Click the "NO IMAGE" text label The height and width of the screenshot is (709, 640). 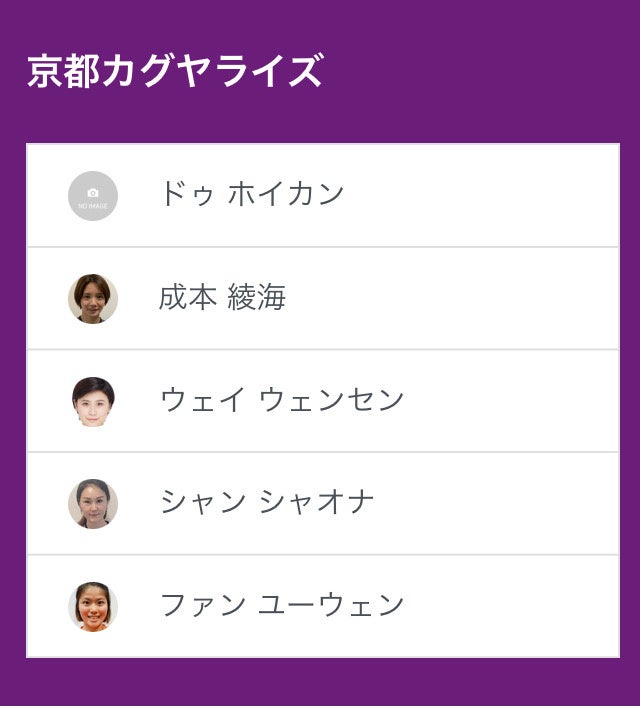pos(93,206)
